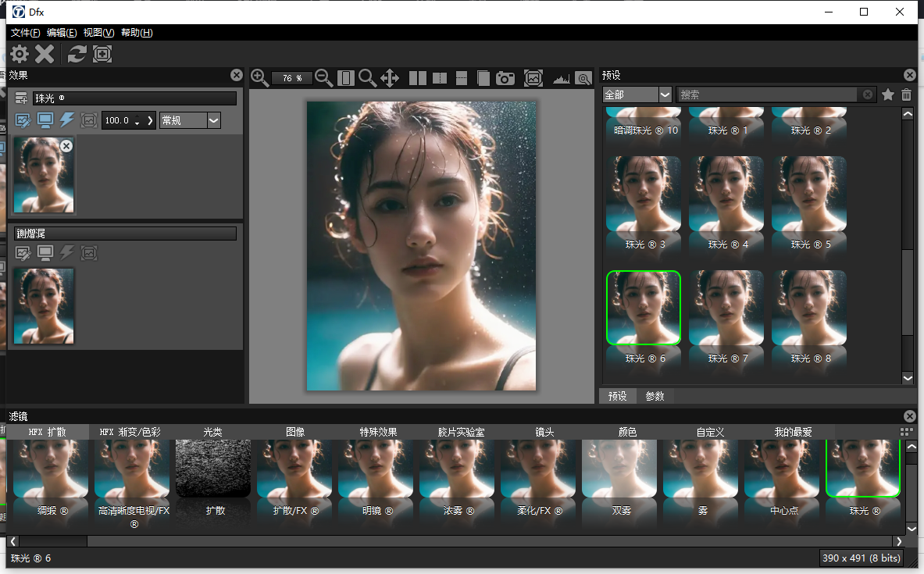
Task: Select the 中心点 filter thumbnail
Action: click(782, 469)
